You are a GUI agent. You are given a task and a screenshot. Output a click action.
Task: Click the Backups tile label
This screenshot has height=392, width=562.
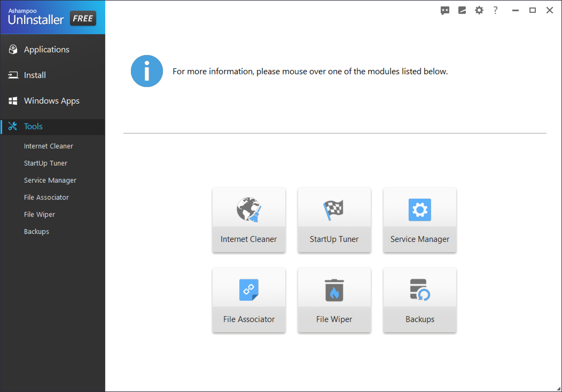pos(420,319)
